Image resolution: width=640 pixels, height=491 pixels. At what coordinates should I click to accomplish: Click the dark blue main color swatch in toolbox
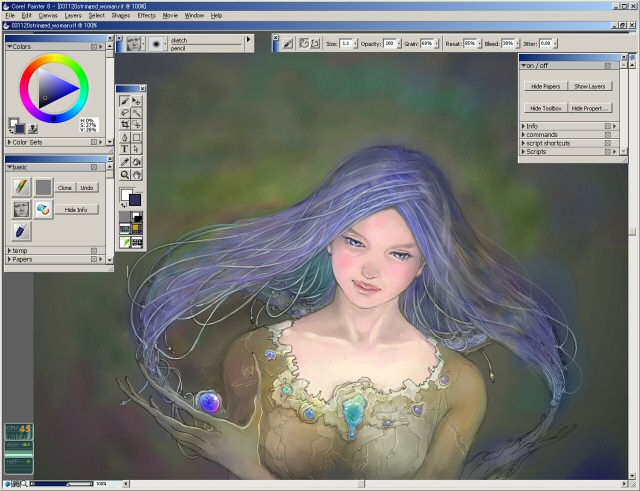[x=135, y=200]
